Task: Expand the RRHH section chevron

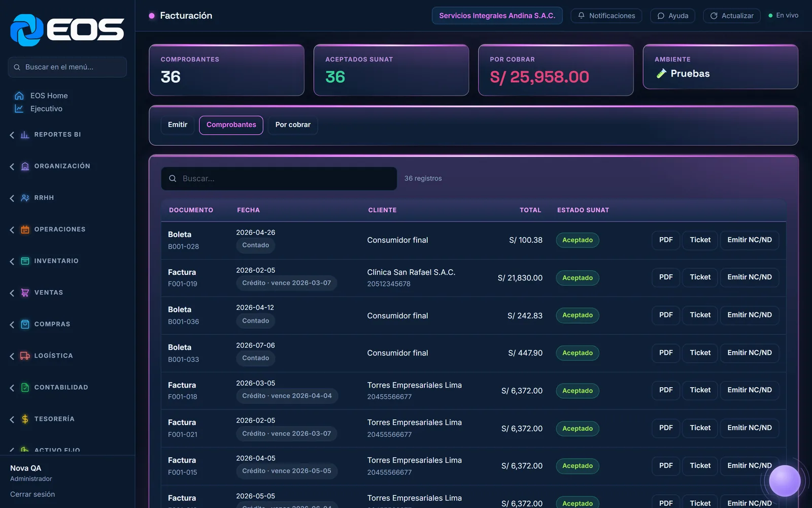Action: pyautogui.click(x=12, y=198)
